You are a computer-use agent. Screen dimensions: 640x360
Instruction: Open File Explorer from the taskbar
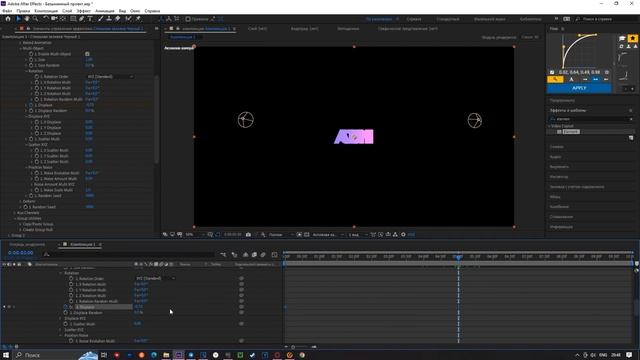166,355
